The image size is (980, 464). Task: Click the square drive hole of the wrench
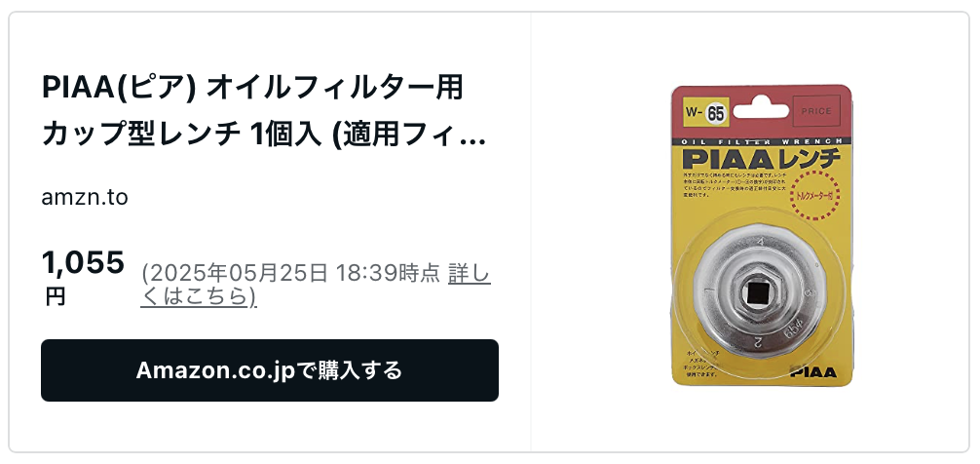click(x=760, y=294)
